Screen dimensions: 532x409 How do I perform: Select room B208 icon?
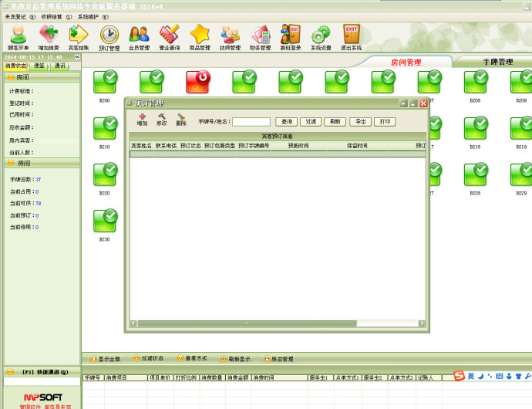(476, 82)
